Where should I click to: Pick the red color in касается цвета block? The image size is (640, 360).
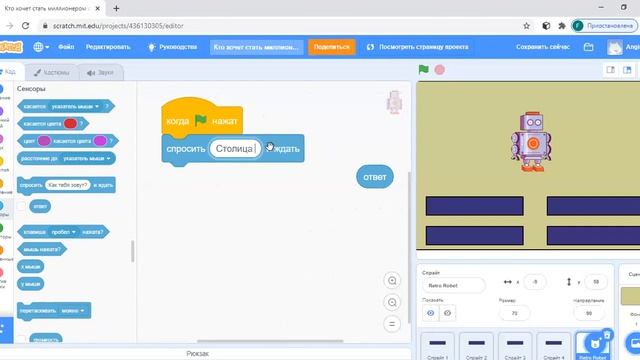point(70,124)
